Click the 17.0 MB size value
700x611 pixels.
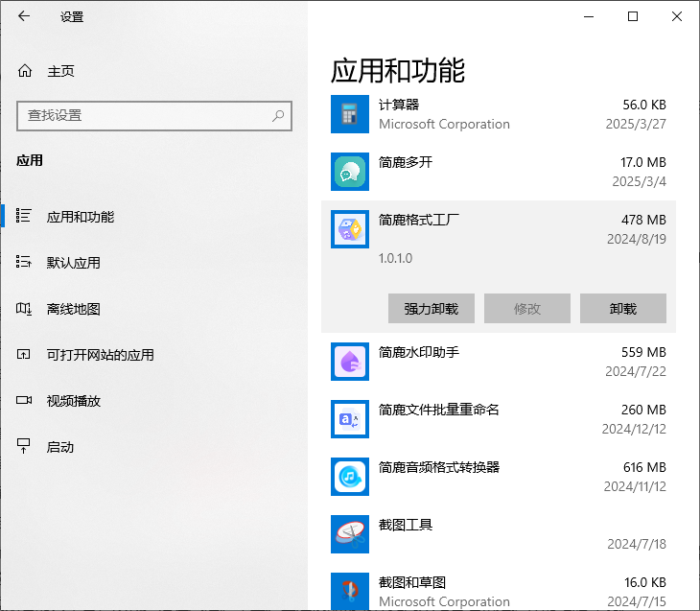pos(643,162)
